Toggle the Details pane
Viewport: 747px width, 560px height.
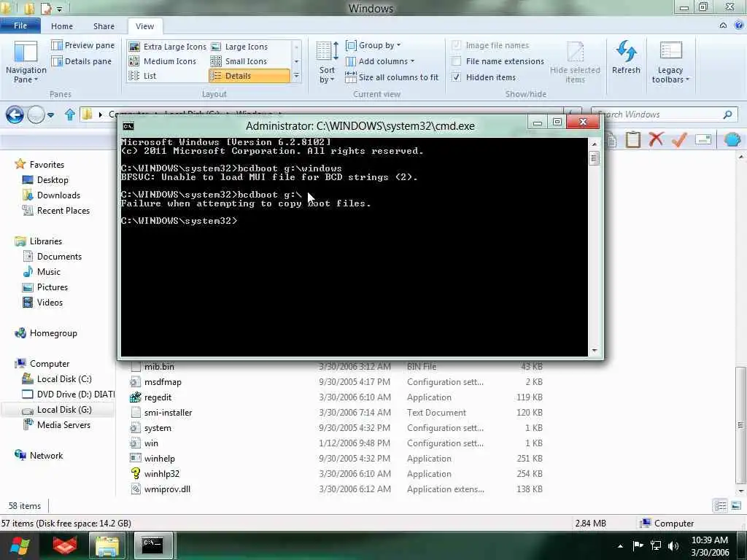82,61
